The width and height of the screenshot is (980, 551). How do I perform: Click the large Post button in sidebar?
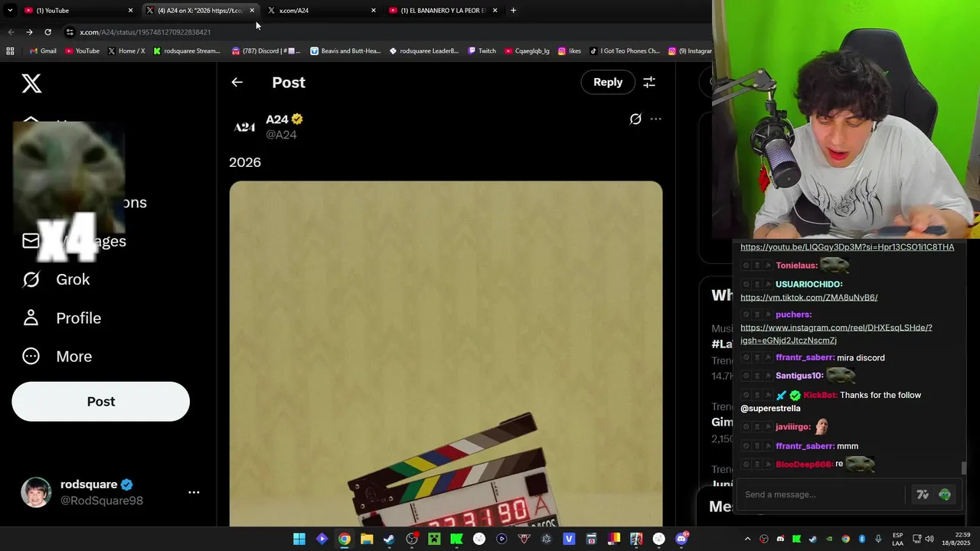click(100, 402)
